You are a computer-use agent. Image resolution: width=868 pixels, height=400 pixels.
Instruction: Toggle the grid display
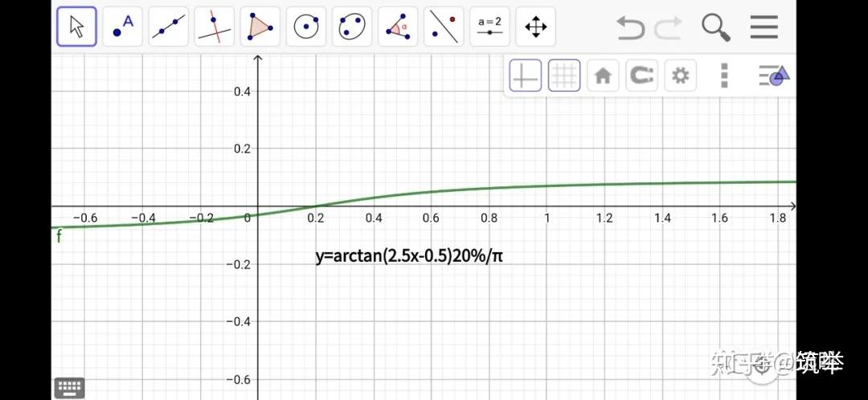pyautogui.click(x=564, y=76)
